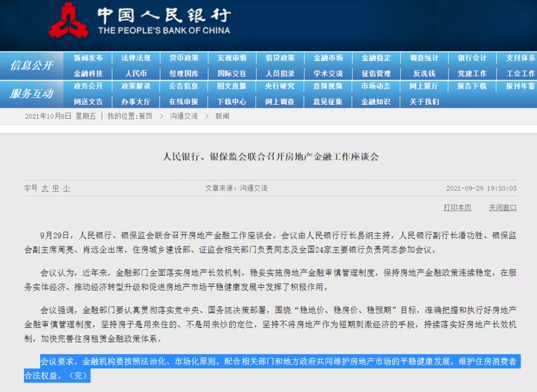The width and height of the screenshot is (537, 392).
Task: Go to 网上展厅 page
Action: 424,86
